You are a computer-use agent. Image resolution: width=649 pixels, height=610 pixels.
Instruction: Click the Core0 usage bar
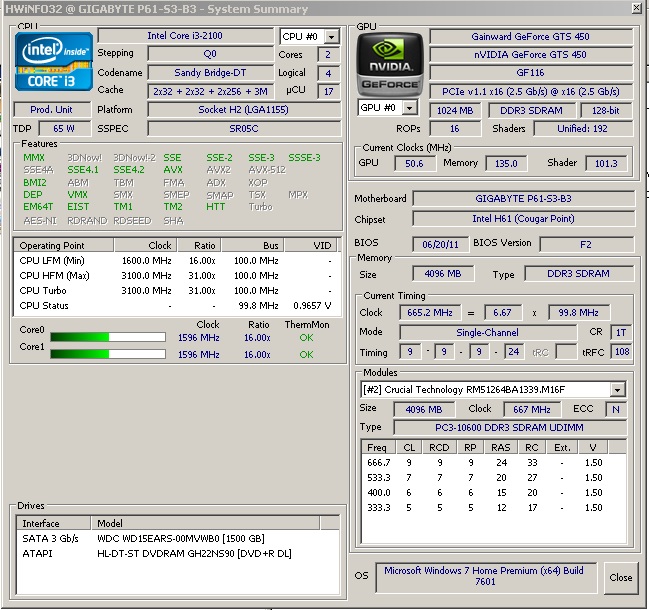[x=107, y=338]
